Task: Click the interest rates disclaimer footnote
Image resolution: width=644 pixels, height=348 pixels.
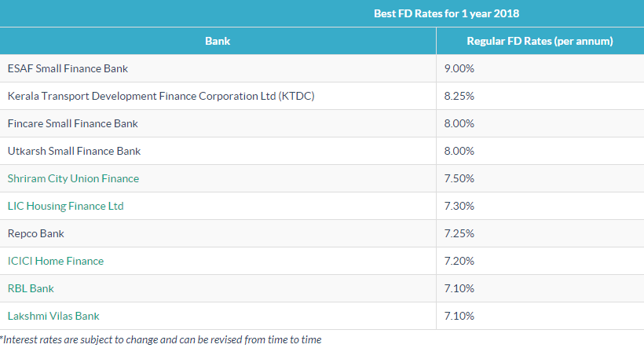Action: [x=161, y=339]
